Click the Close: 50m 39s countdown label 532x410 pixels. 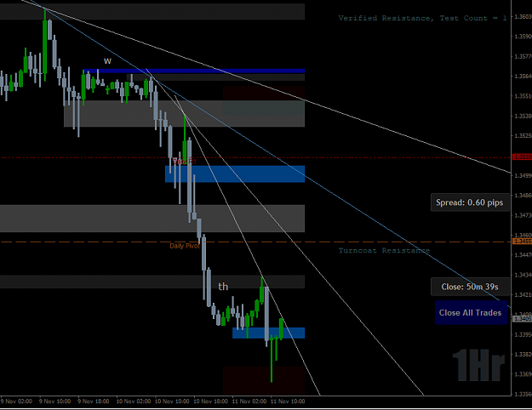470,287
